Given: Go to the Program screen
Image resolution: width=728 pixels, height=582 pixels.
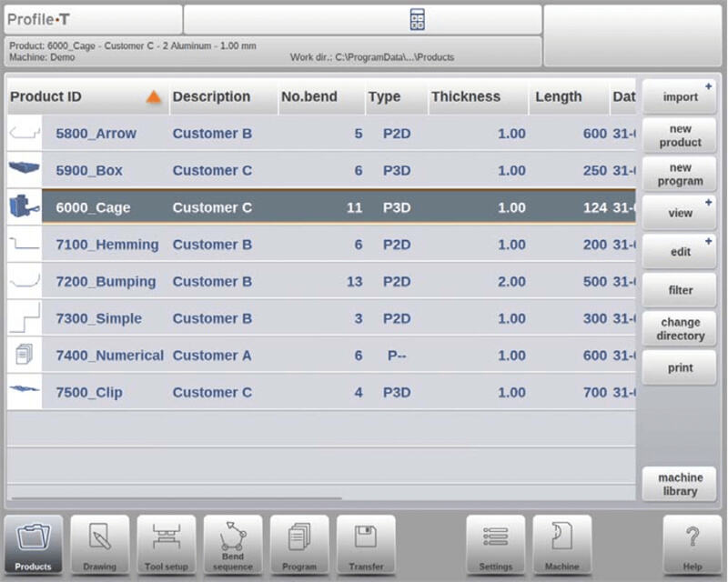Looking at the screenshot, I should (x=299, y=545).
